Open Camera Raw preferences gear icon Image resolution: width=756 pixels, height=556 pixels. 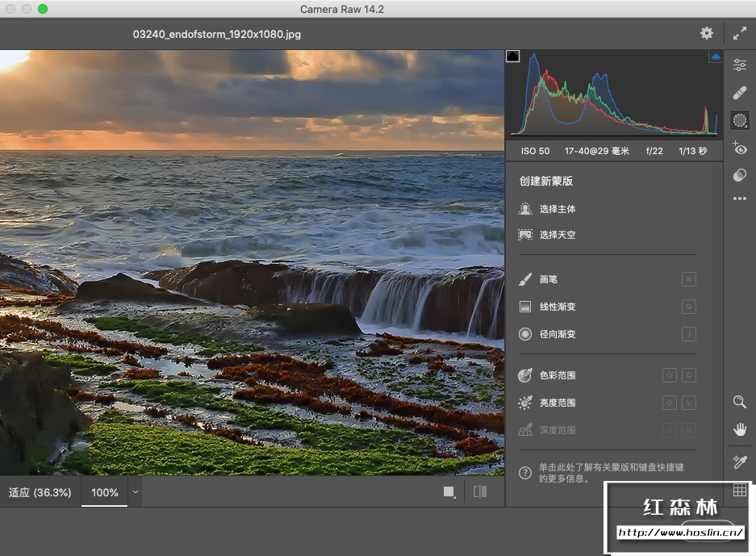coord(707,33)
